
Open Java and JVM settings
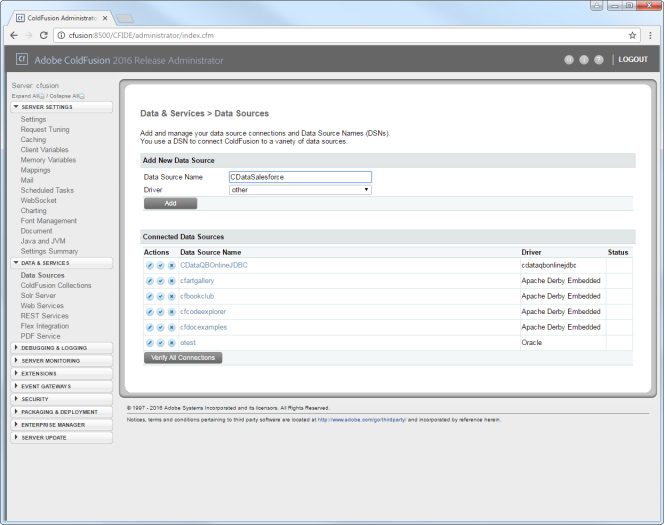click(43, 241)
